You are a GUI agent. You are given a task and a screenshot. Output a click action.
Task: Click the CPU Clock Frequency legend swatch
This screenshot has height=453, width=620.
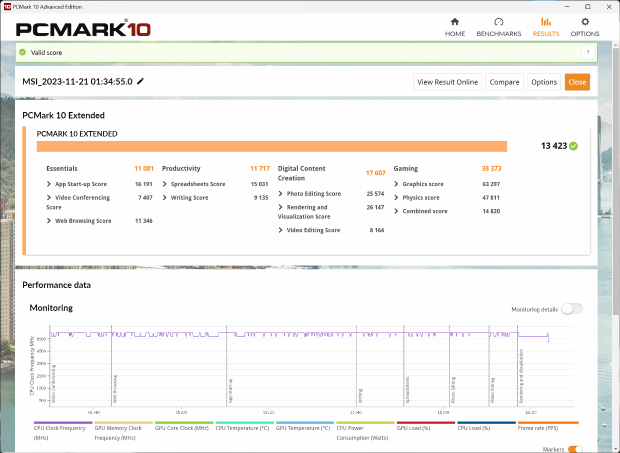[x=63, y=423]
